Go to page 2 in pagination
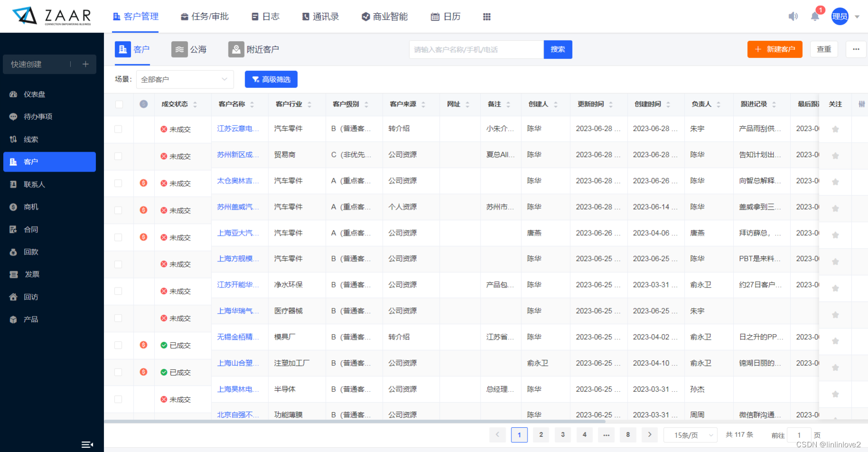Viewport: 868px width, 452px height. point(541,434)
